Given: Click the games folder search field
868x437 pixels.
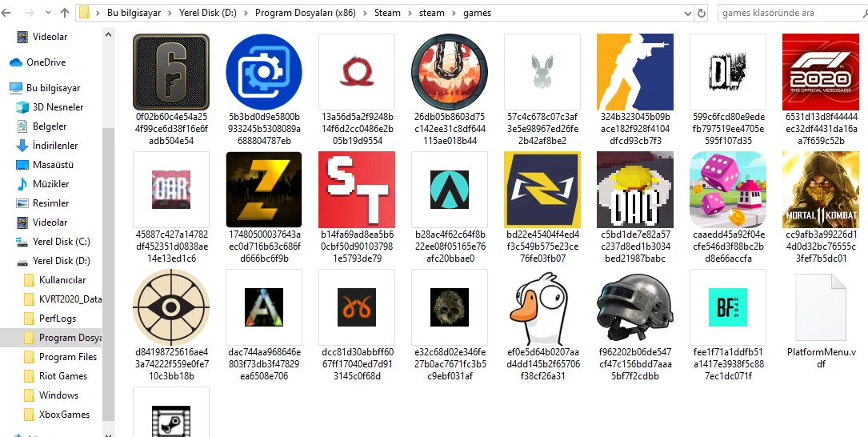Looking at the screenshot, I should 793,13.
